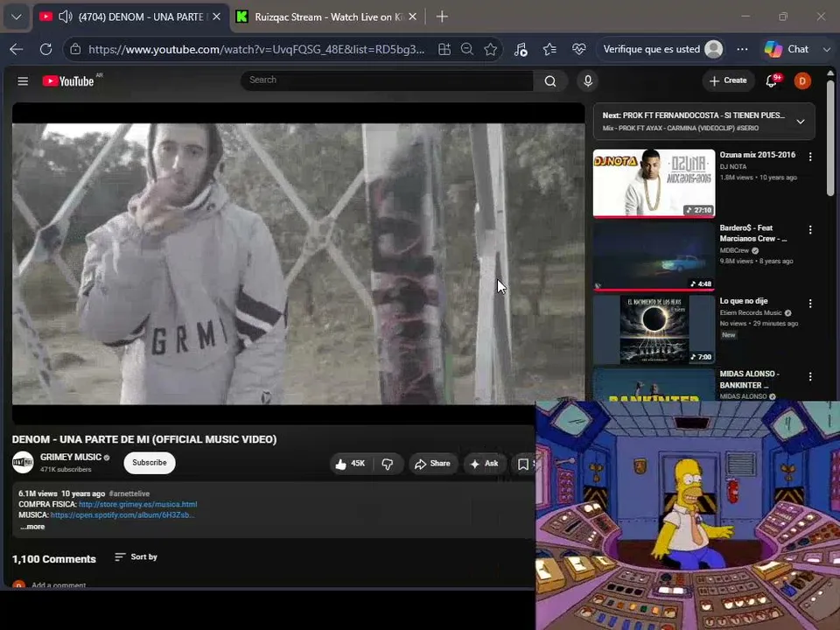
Task: Click the search magnifier button
Action: pos(550,80)
